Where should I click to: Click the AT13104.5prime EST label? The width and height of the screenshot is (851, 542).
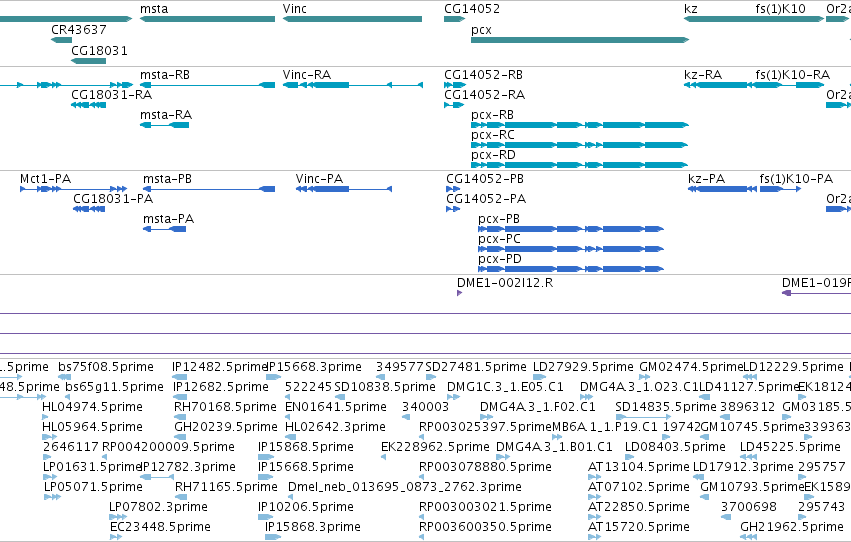[x=639, y=467]
